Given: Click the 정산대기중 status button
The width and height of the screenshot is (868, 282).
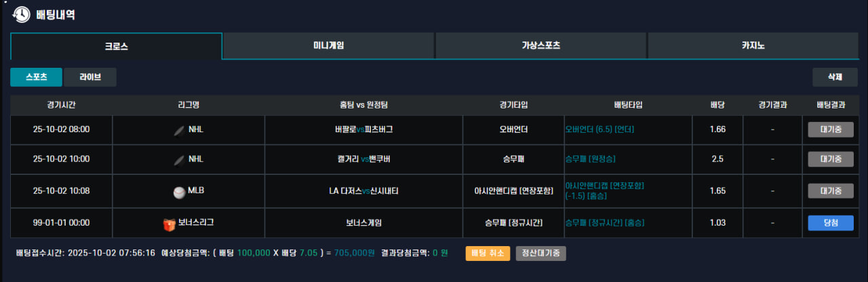Looking at the screenshot, I should click(540, 253).
